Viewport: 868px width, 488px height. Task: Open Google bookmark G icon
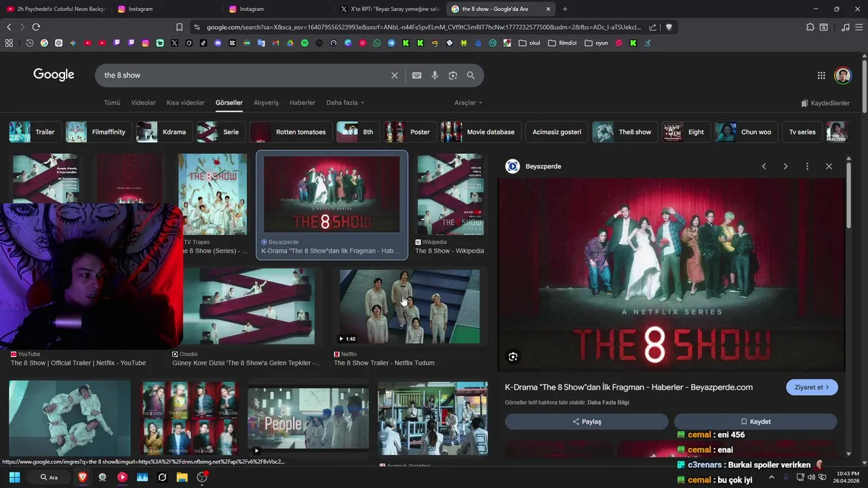click(44, 43)
